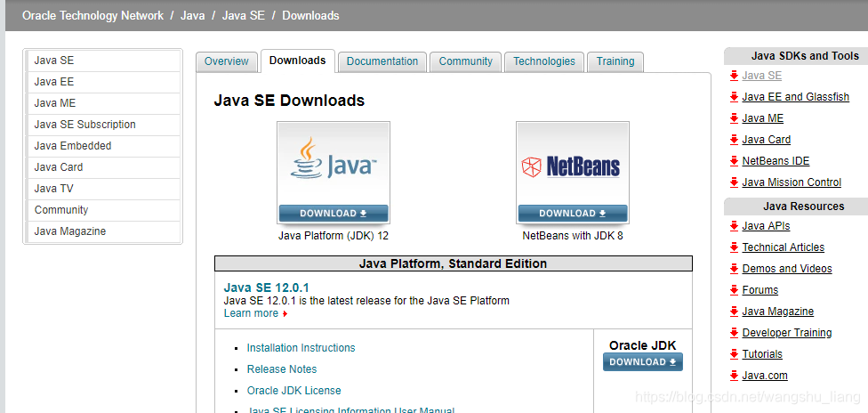
Task: Select the Downloads tab
Action: [x=297, y=61]
